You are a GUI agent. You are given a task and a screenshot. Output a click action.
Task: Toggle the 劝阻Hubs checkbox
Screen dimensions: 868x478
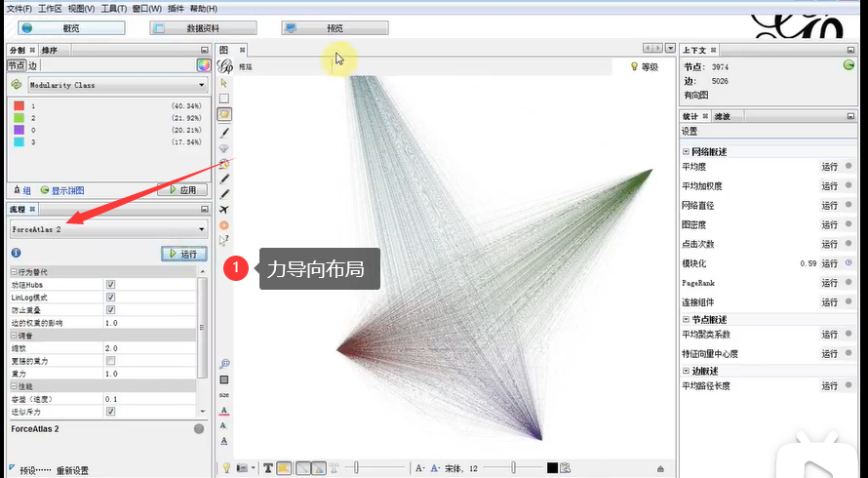[111, 284]
